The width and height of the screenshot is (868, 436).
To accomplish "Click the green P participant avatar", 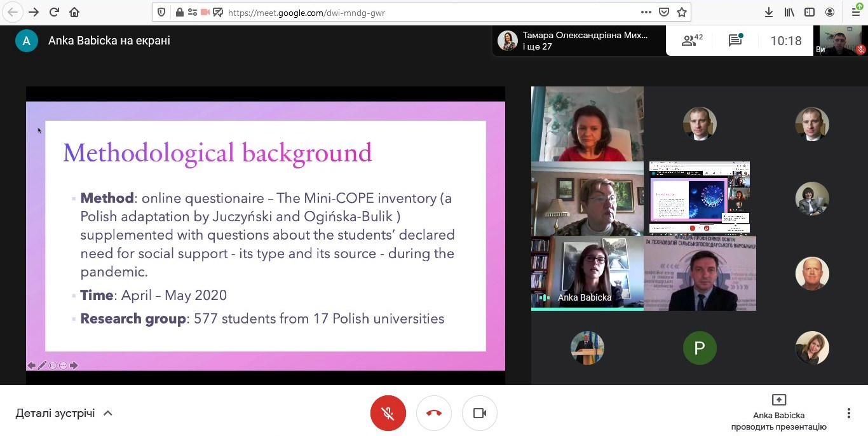I will 700,348.
